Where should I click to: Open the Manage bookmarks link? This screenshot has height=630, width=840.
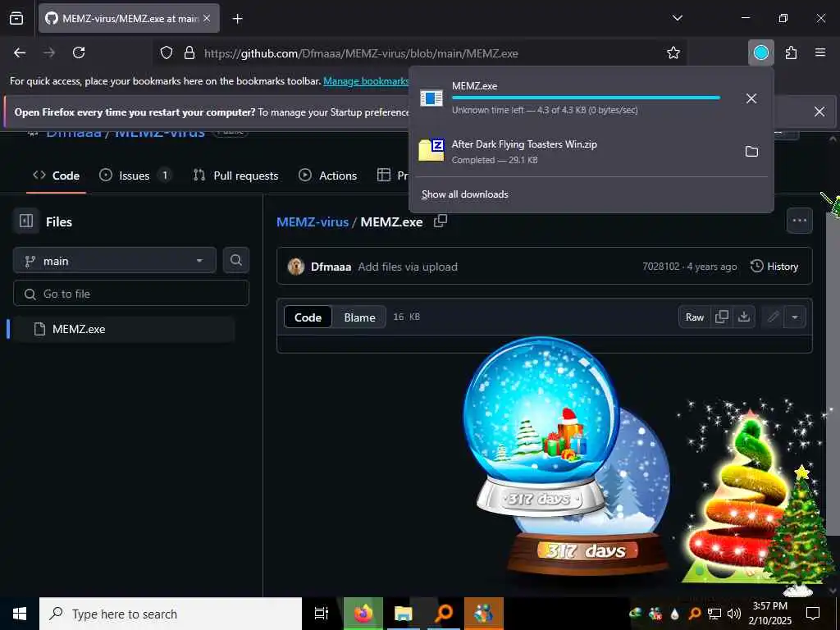click(366, 81)
